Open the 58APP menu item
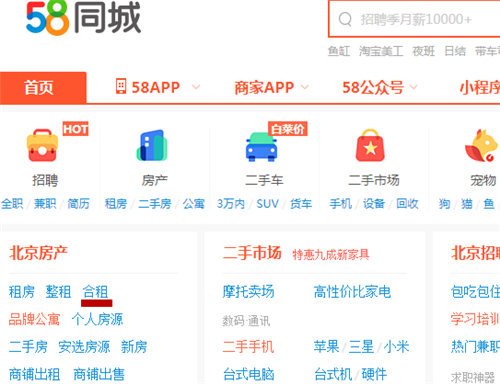The height and width of the screenshot is (384, 500). click(x=156, y=87)
